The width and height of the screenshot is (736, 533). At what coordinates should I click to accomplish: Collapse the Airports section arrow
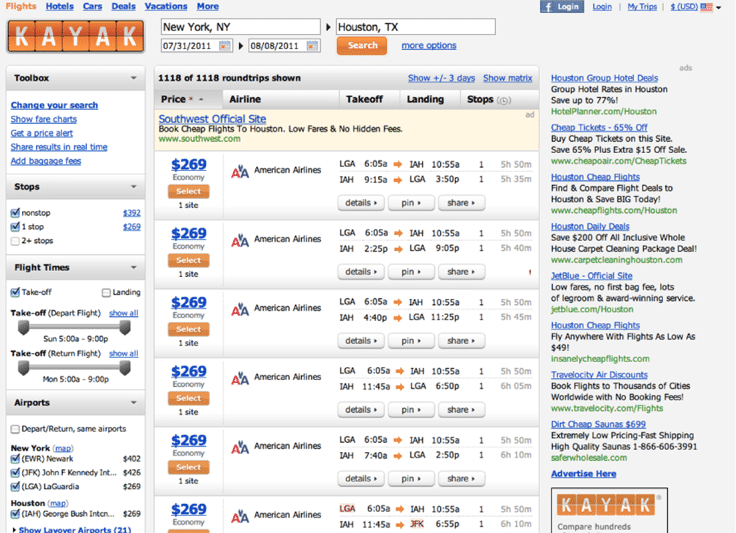(134, 403)
